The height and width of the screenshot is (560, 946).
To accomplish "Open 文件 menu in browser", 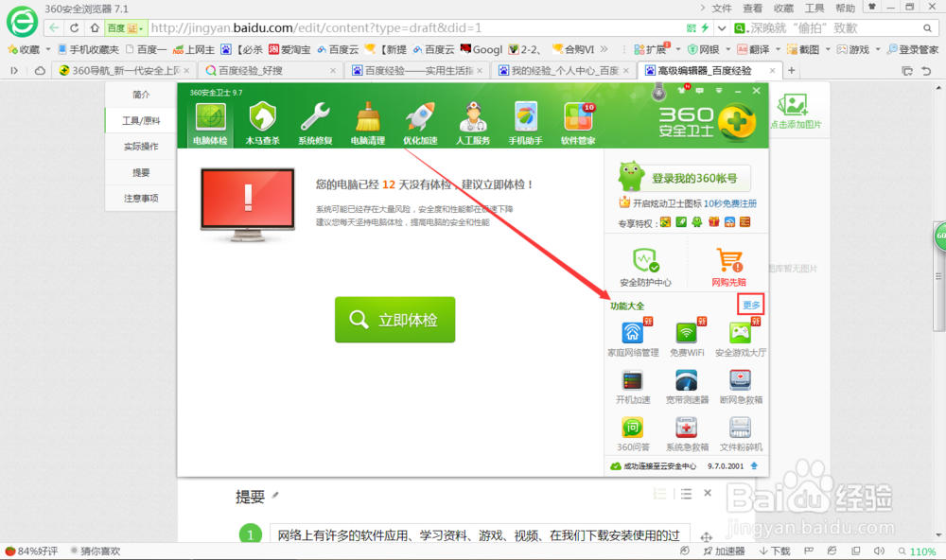I will click(x=722, y=8).
